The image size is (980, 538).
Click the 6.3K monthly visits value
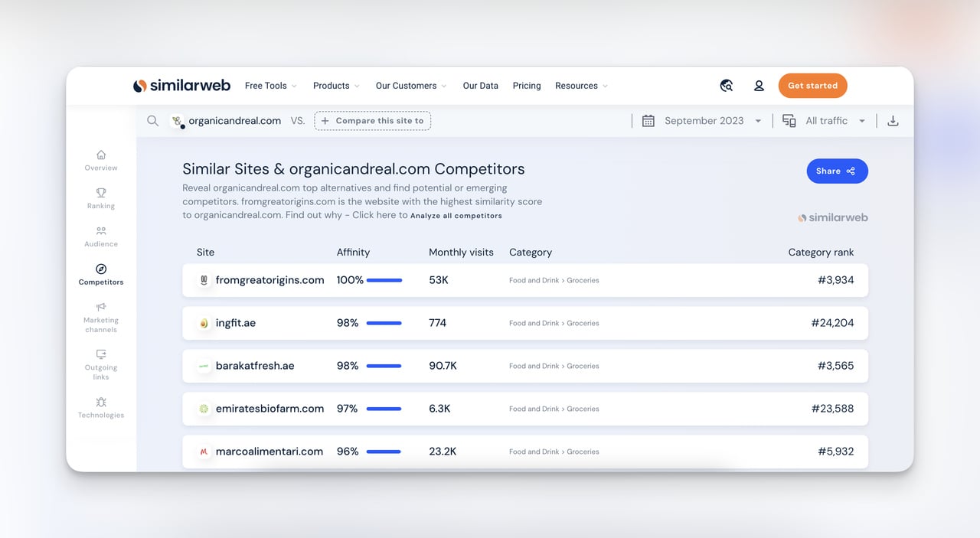click(439, 409)
